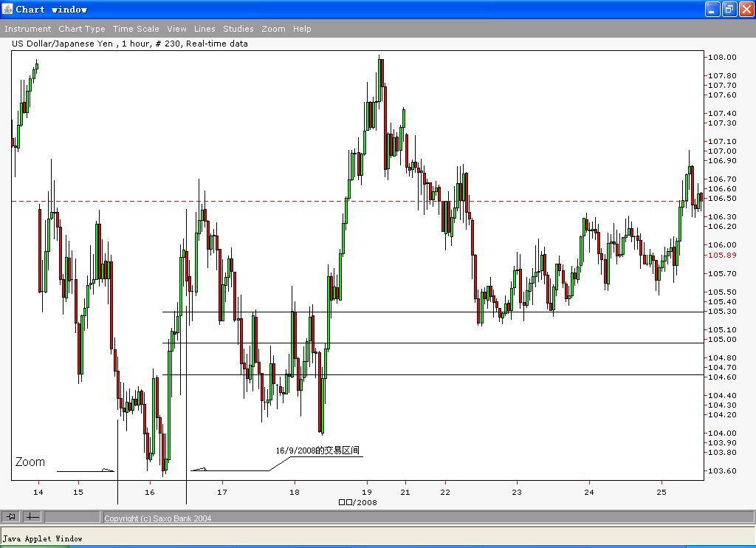Click date label 23 on the time axis
The image size is (756, 548).
(517, 492)
